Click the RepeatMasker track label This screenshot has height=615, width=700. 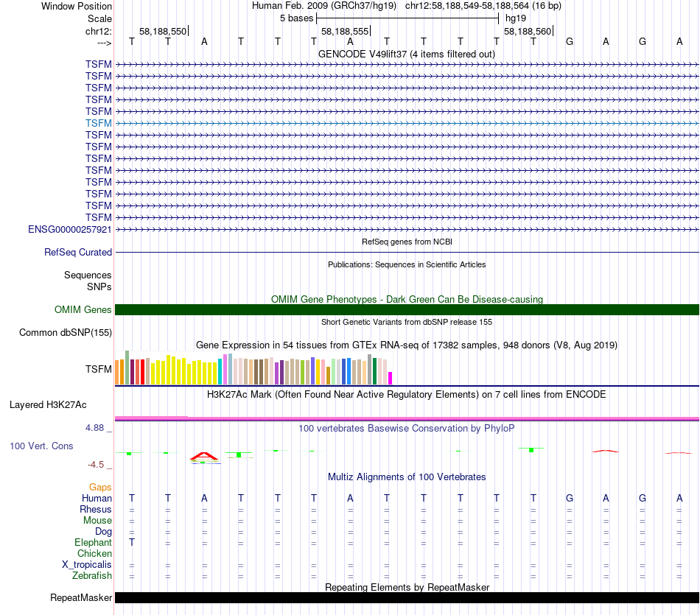[81, 597]
